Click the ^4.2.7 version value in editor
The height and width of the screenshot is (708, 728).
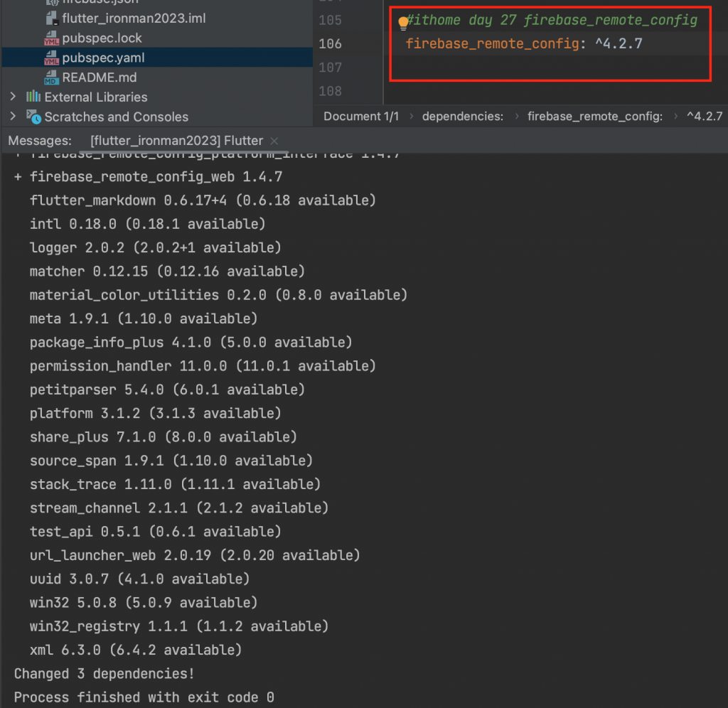point(619,43)
